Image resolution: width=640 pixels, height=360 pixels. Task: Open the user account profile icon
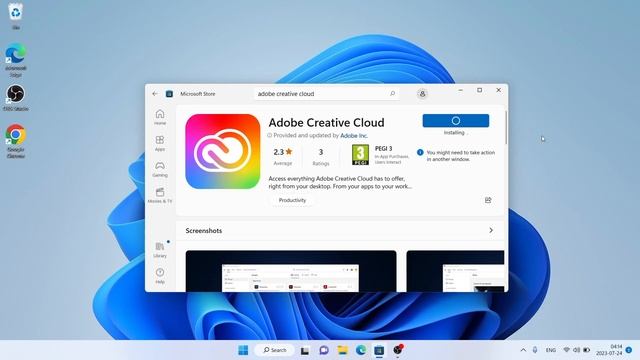tap(422, 93)
